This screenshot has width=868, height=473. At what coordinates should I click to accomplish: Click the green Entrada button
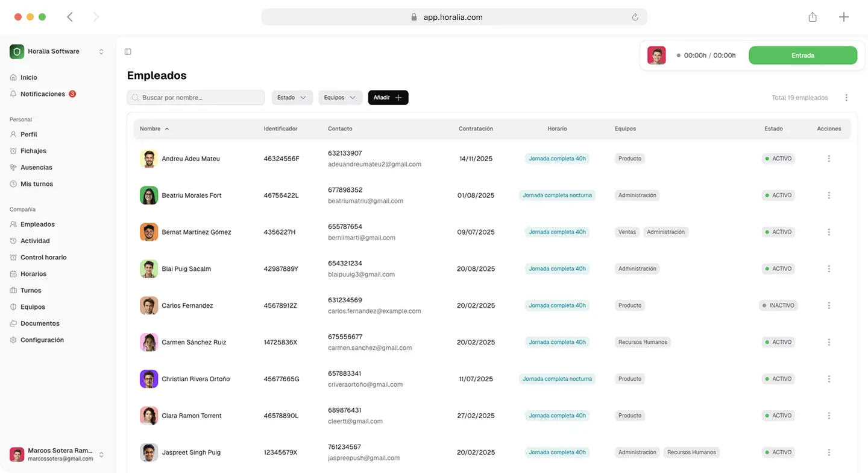point(802,56)
